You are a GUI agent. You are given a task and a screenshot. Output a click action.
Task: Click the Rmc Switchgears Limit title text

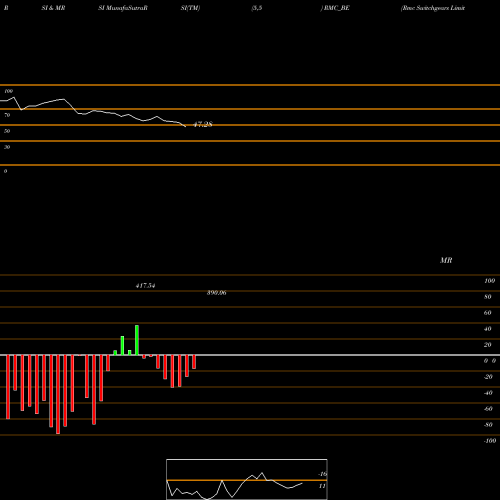(433, 8)
